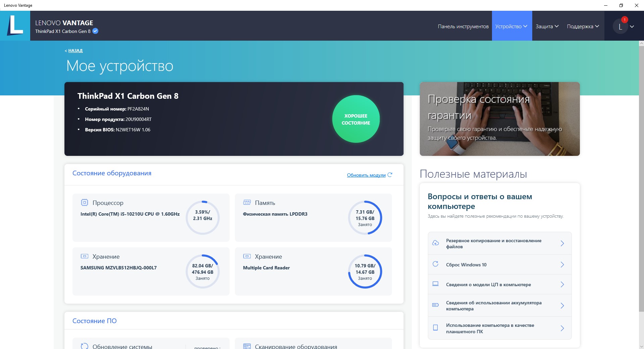Click the vertical scrollbar thumb
This screenshot has width=644, height=349.
[641, 178]
